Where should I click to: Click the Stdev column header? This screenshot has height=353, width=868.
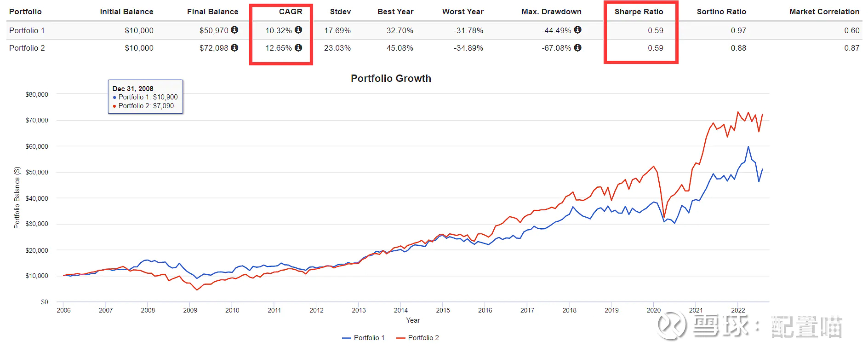pyautogui.click(x=340, y=12)
